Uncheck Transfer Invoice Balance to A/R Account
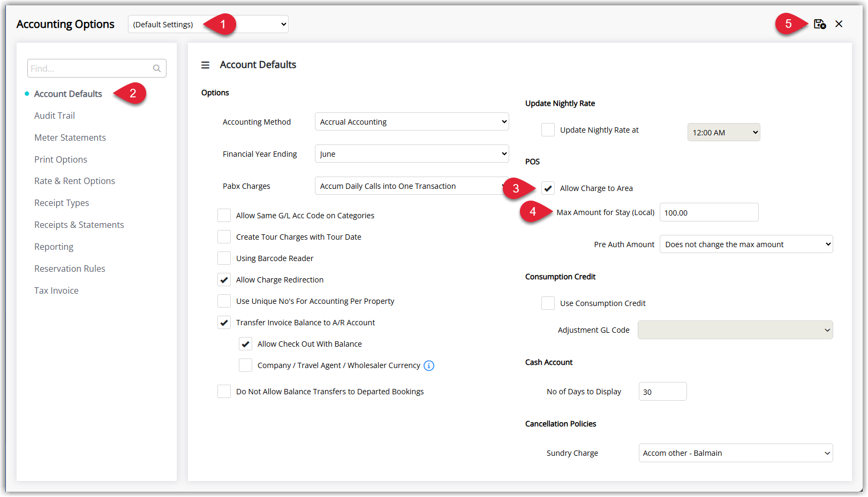This screenshot has width=868, height=497. pyautogui.click(x=224, y=323)
